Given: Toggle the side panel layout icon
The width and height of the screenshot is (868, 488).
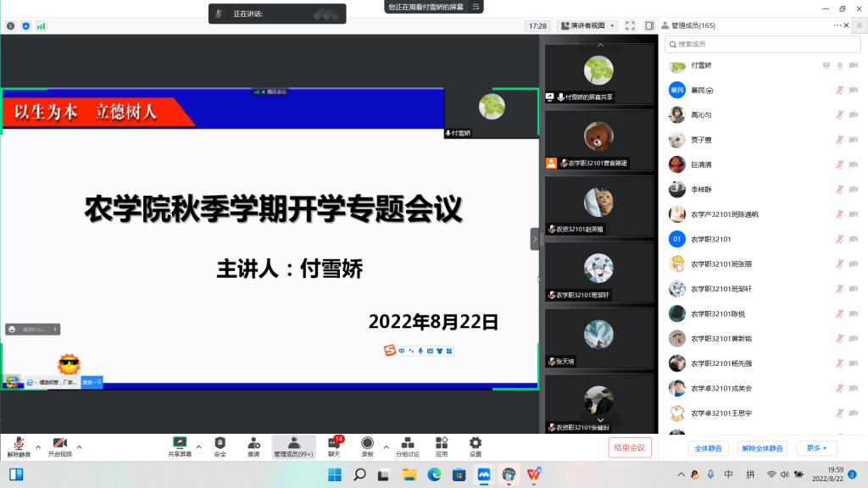Looking at the screenshot, I should point(649,26).
